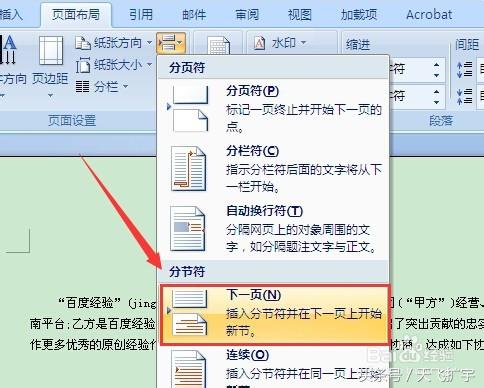
Task: Open the 视图 tab
Action: click(x=300, y=15)
